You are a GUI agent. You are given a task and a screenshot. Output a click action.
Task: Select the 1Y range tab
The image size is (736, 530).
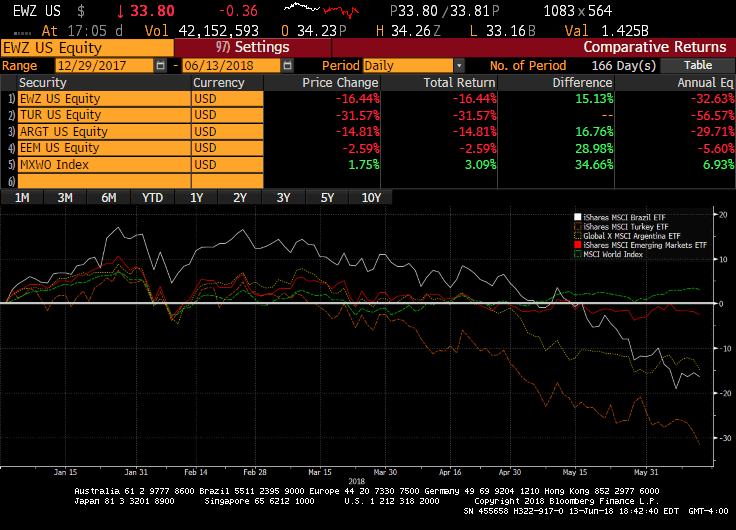(x=196, y=198)
